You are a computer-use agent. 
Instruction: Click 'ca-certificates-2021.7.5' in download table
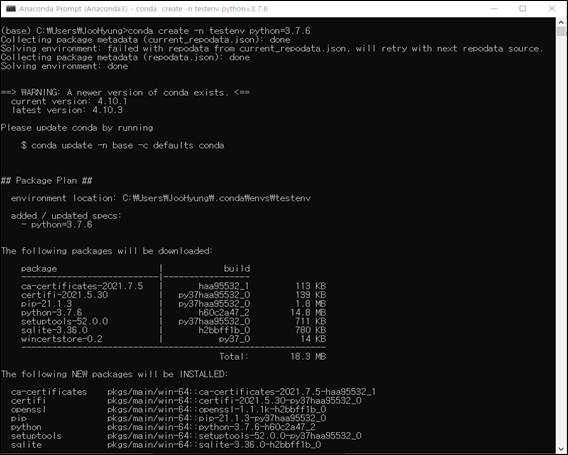[82, 286]
